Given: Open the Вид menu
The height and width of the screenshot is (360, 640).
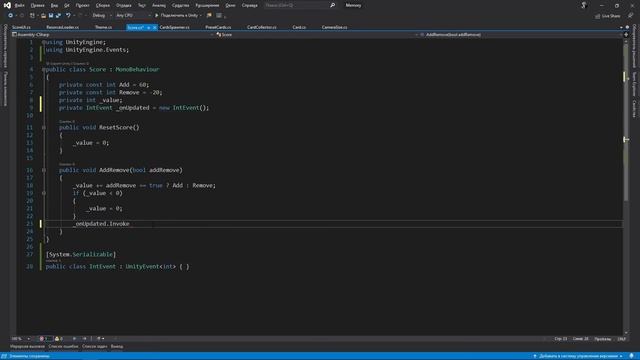Looking at the screenshot, I should (54, 5).
